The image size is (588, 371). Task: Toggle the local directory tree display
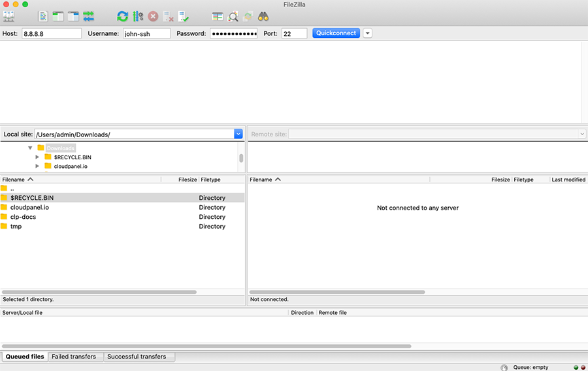click(x=58, y=16)
